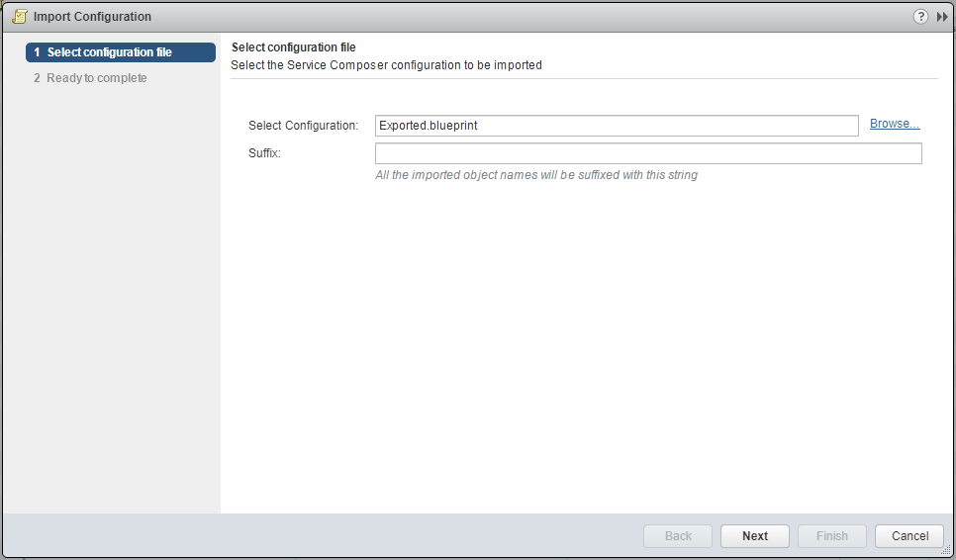This screenshot has width=956, height=560.
Task: Click the "Select Configuration:" label
Action: [303, 126]
